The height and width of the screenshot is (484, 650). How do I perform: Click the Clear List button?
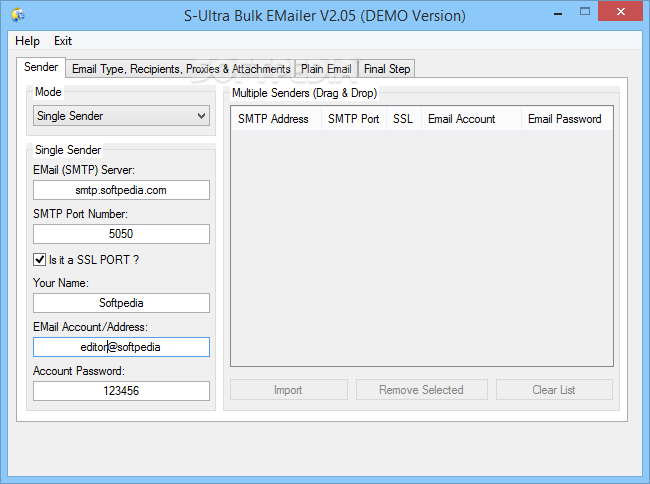(554, 390)
